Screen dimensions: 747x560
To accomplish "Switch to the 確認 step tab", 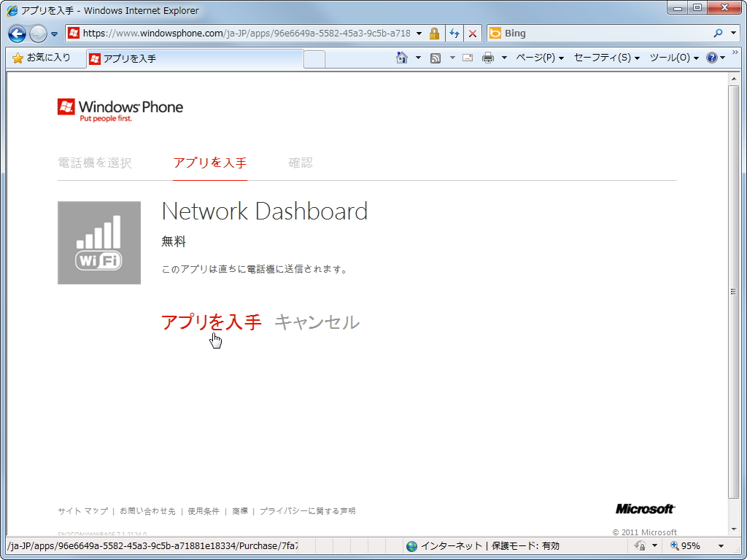I will tap(301, 163).
